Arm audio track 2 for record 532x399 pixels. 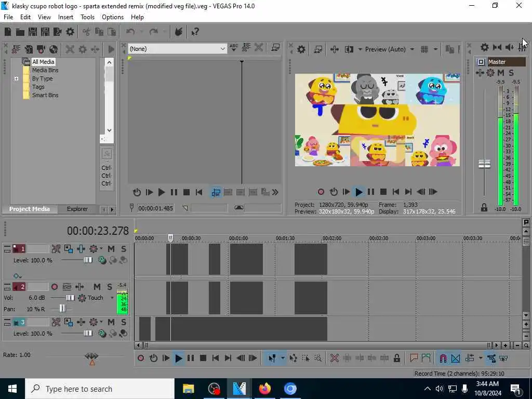point(54,287)
